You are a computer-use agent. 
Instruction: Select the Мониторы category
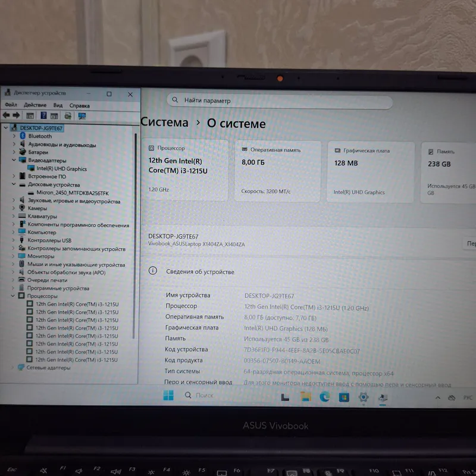click(x=41, y=256)
